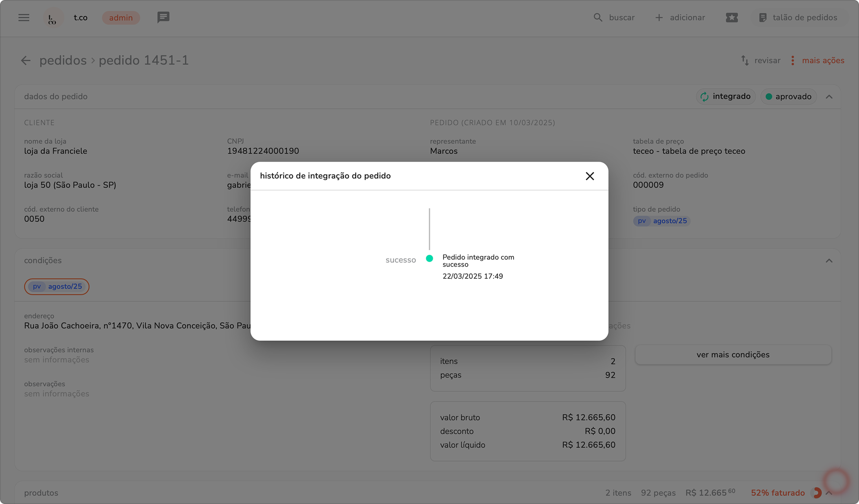
Task: Collapse the dados do pedido section
Action: tap(829, 97)
